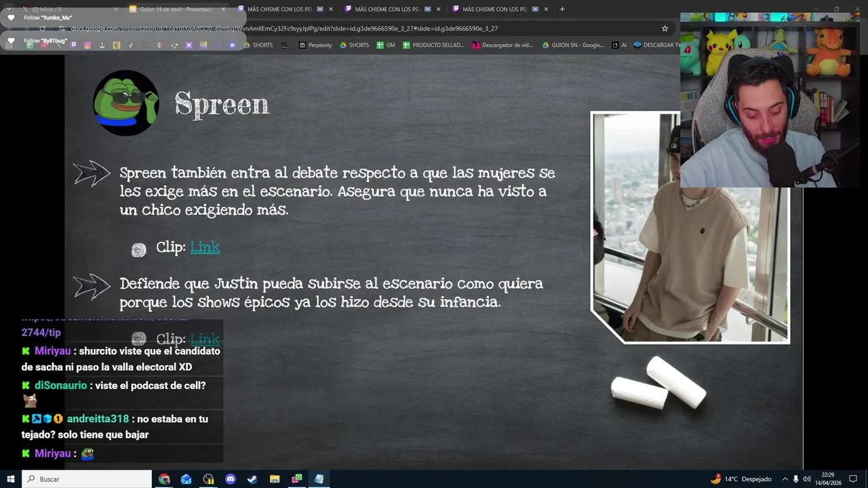Click chat username andreitta318
The image size is (868, 488).
pyautogui.click(x=98, y=419)
